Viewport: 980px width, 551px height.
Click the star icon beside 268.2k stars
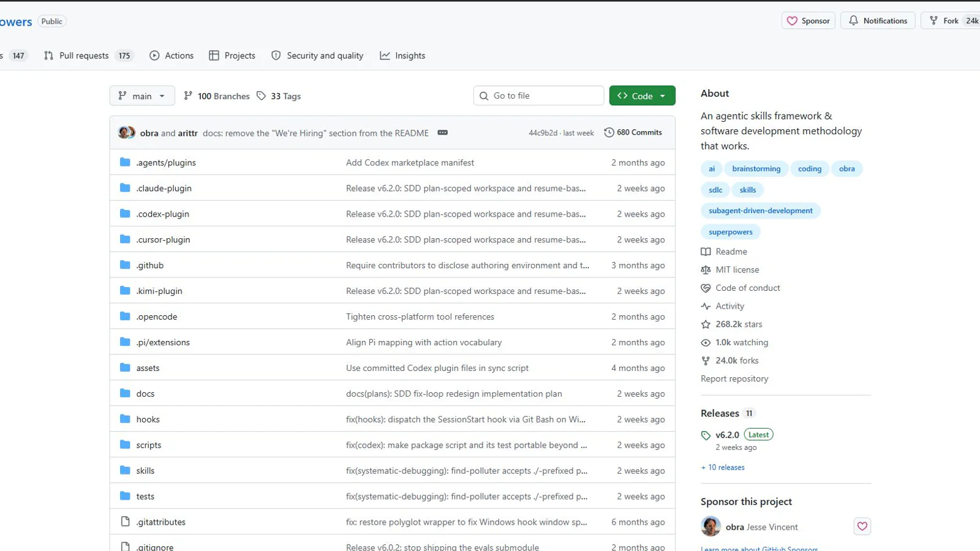(x=706, y=324)
